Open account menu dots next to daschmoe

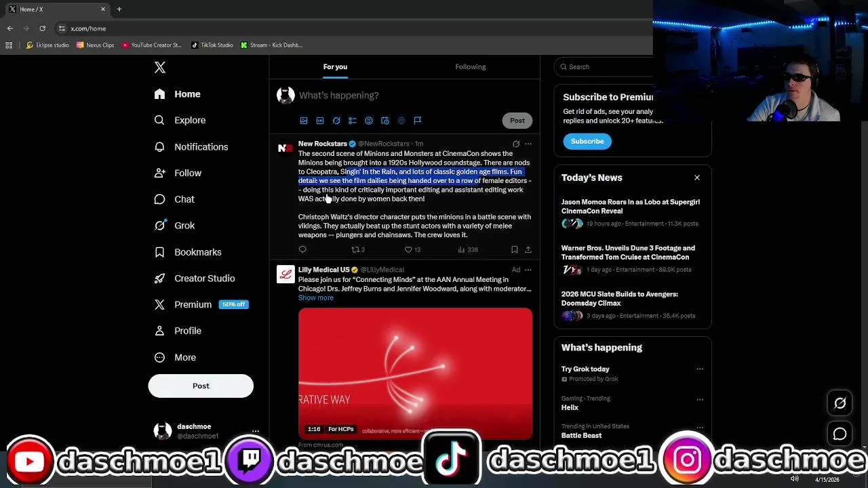coord(256,431)
